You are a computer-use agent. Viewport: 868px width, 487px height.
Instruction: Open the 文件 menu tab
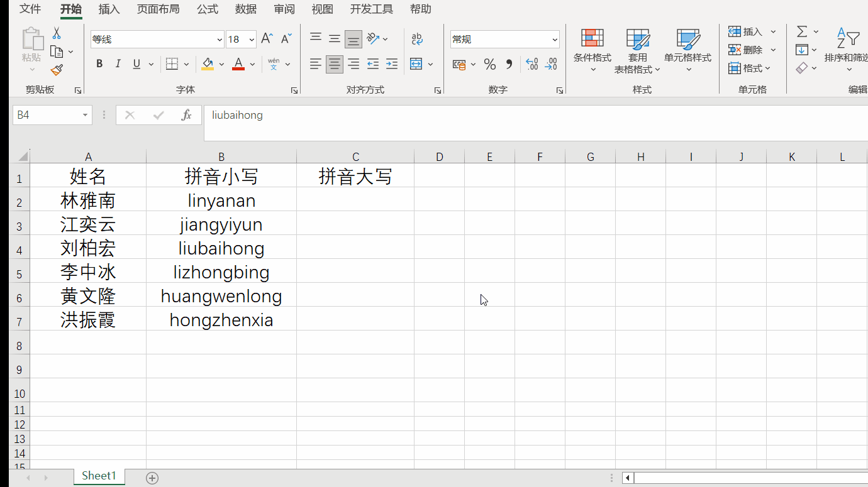(x=30, y=9)
